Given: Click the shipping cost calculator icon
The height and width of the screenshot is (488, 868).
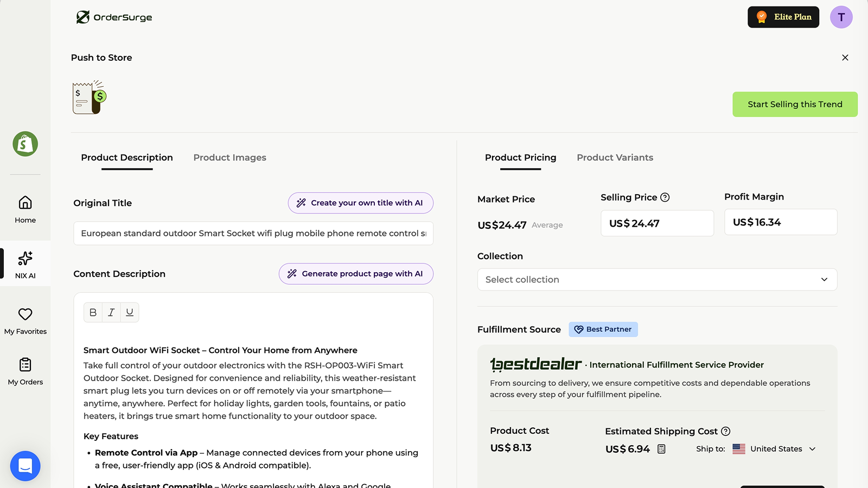Looking at the screenshot, I should (x=661, y=449).
